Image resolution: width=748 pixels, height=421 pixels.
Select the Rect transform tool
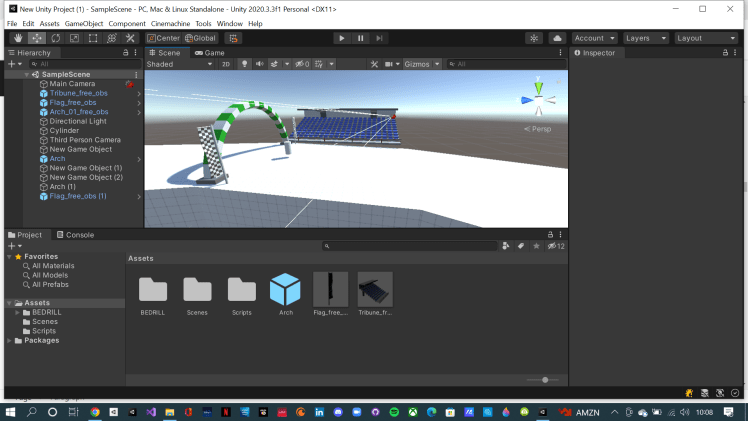(x=92, y=38)
